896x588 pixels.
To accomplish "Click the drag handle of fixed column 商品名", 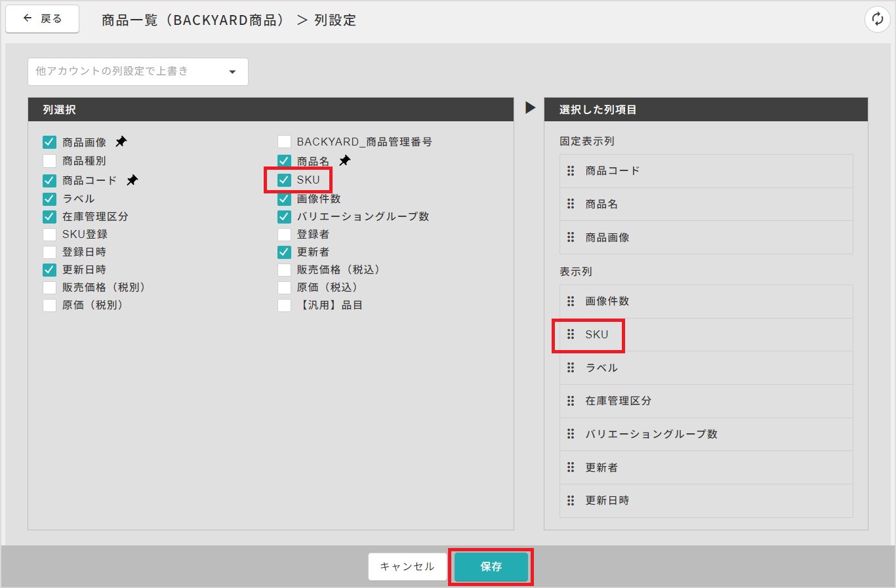I will coord(571,204).
